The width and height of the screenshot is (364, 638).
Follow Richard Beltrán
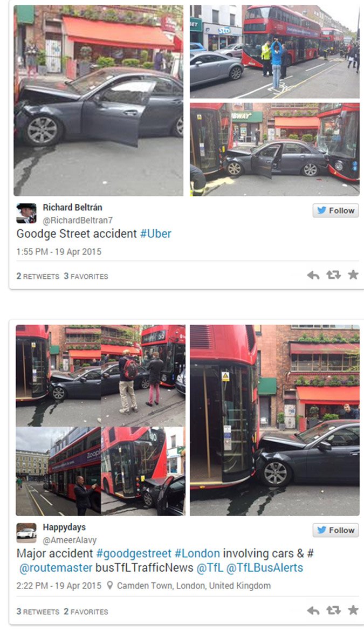coord(336,210)
